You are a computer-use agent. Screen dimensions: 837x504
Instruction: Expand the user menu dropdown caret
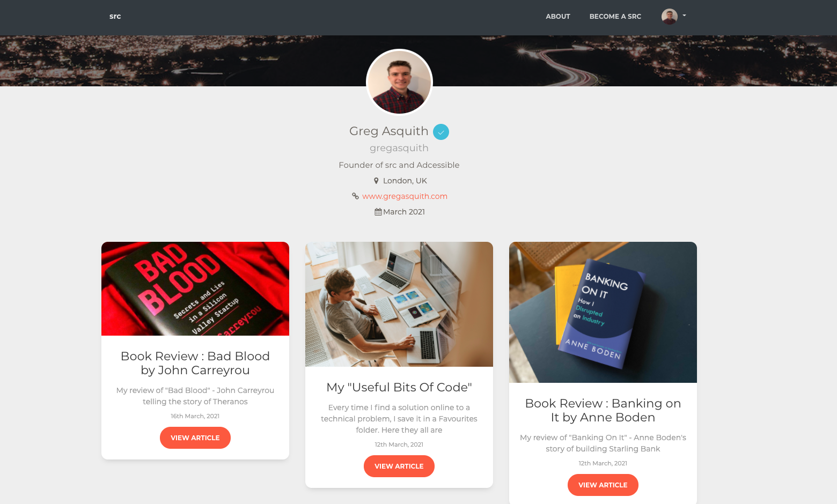tap(684, 16)
